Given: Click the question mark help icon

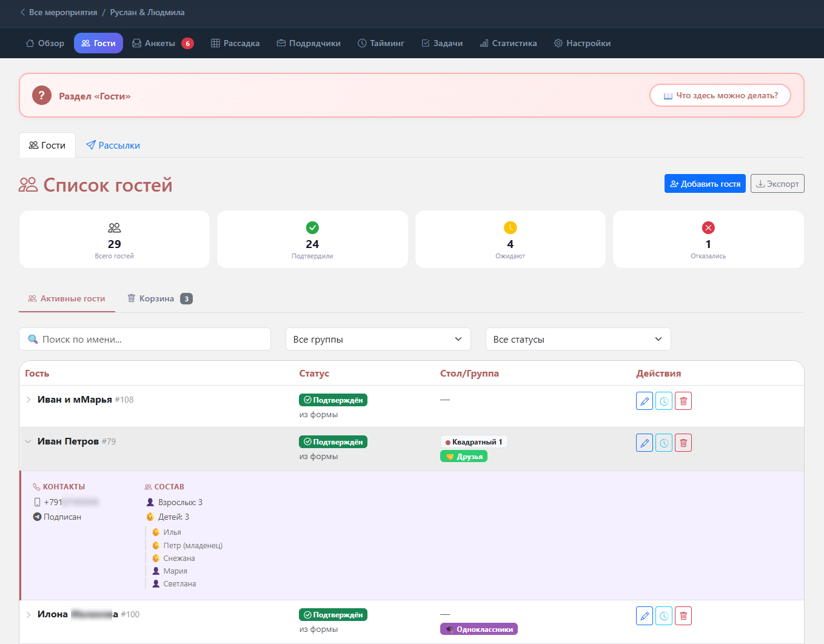Looking at the screenshot, I should tap(42, 95).
